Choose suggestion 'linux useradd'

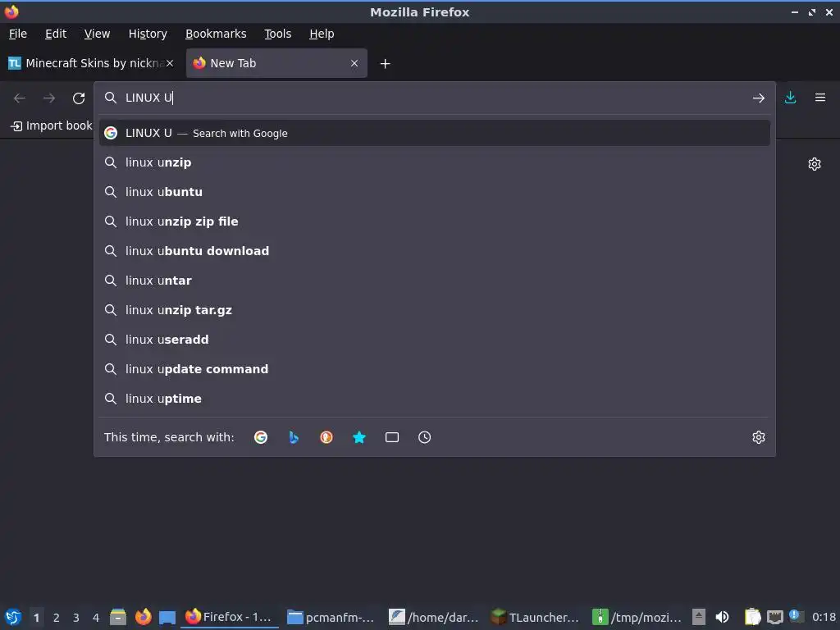pos(435,339)
